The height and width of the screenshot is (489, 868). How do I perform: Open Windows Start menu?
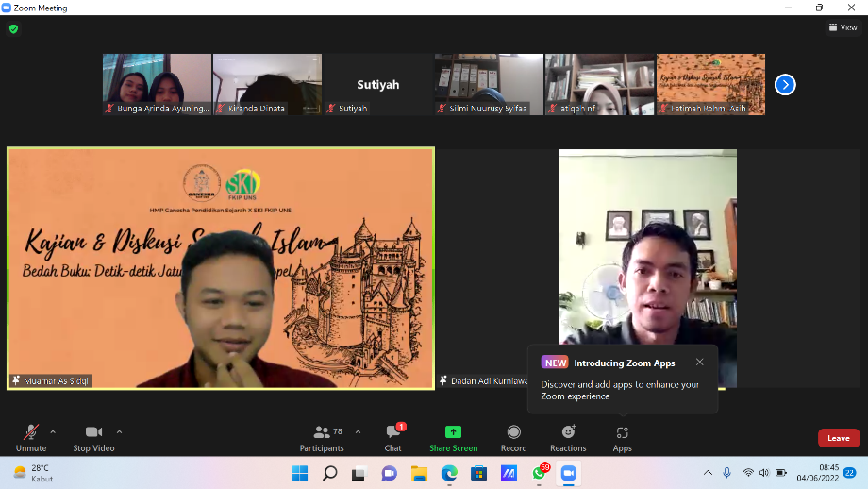(300, 473)
